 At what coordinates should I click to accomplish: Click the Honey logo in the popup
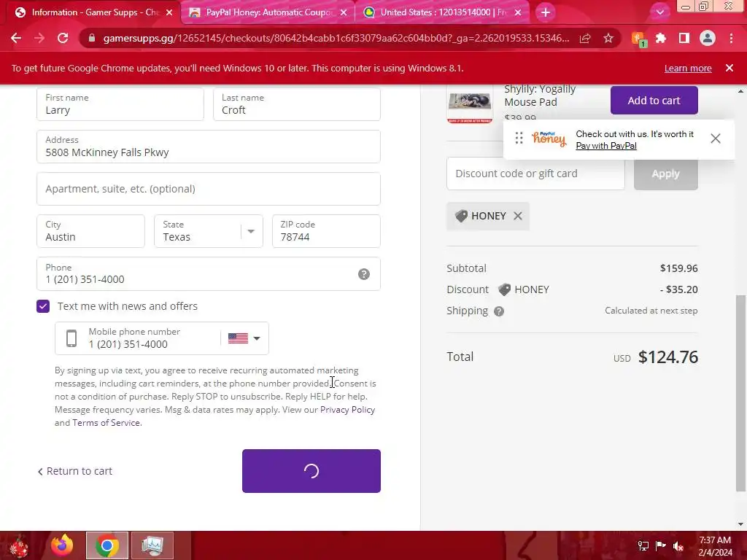coord(549,139)
